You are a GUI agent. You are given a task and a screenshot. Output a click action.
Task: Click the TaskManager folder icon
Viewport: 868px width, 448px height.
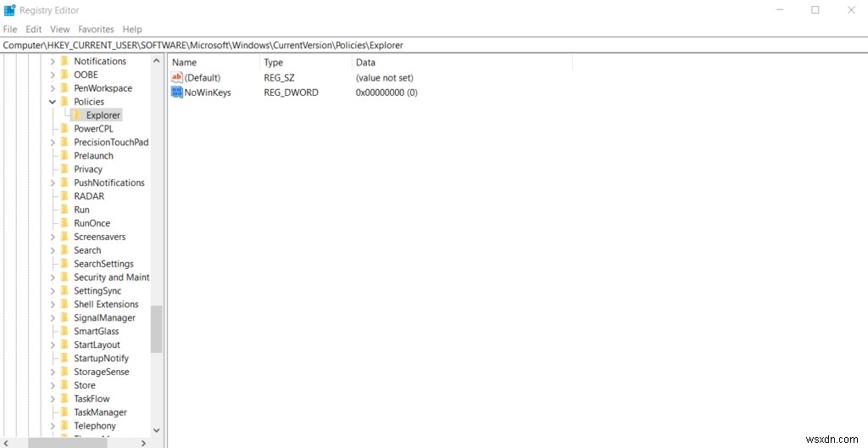click(64, 412)
